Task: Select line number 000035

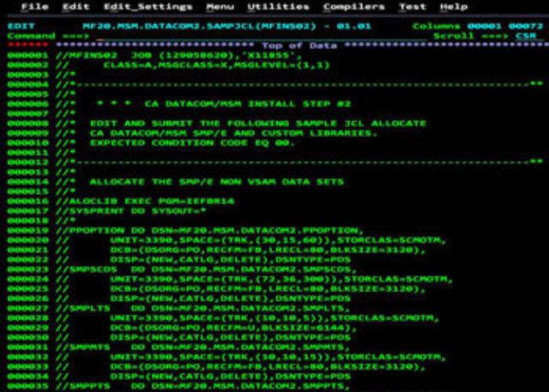Action: [x=27, y=386]
